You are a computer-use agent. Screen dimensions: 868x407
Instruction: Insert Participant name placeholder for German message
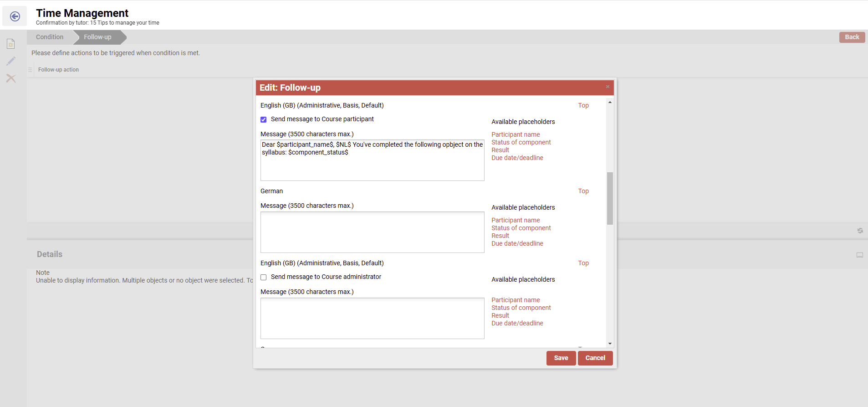pos(515,220)
